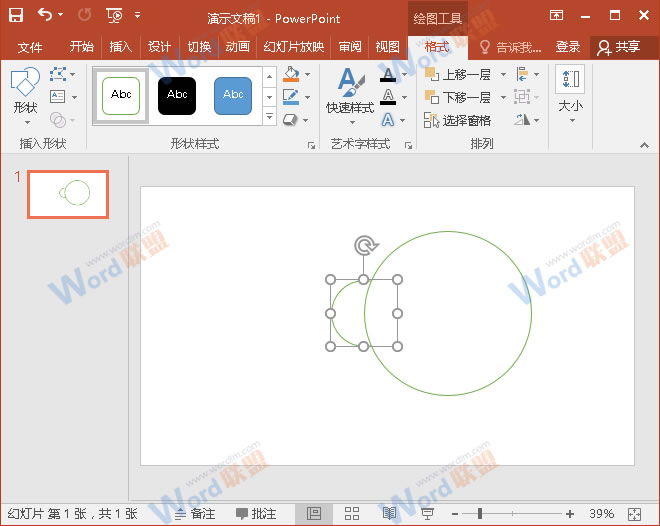Switch to the Animations (动画) tab
The width and height of the screenshot is (660, 526).
click(237, 47)
